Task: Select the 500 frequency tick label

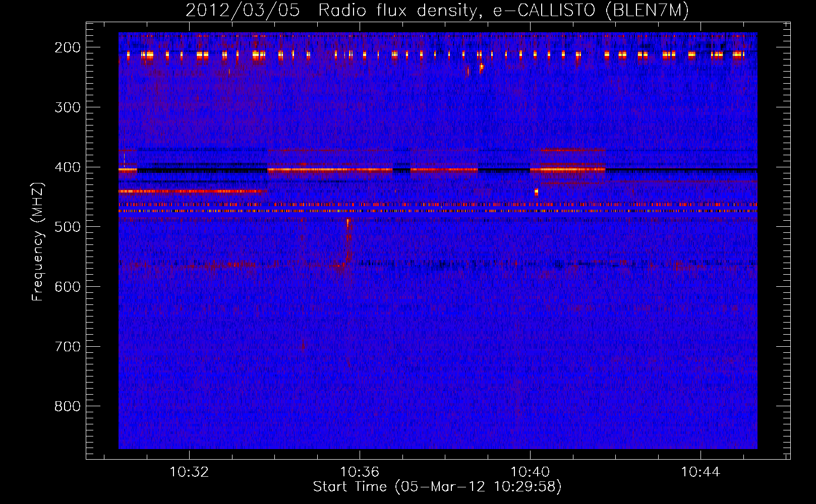Action: pyautogui.click(x=68, y=227)
